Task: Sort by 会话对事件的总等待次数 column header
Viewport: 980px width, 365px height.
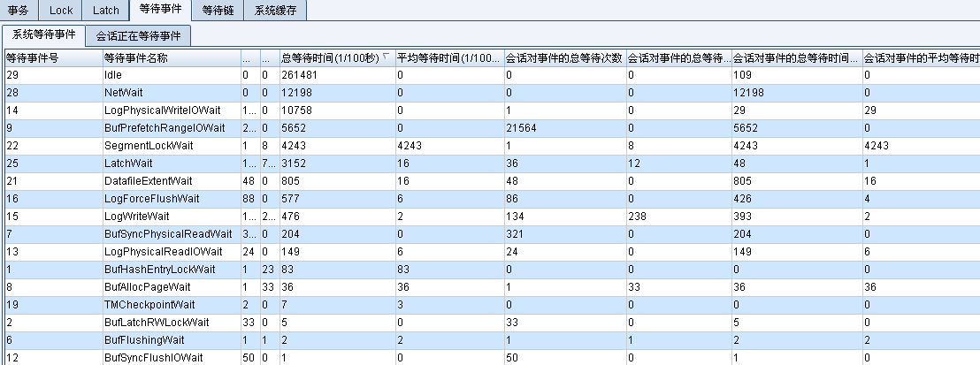Action: pos(563,58)
